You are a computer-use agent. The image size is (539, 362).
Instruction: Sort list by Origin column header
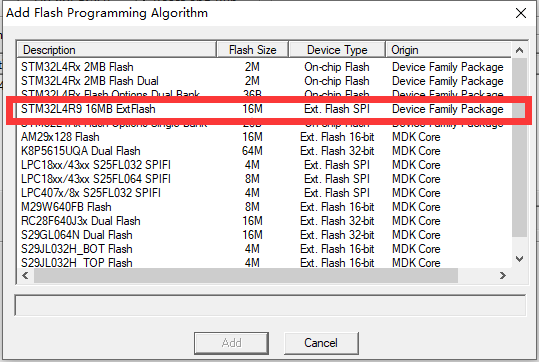coord(448,50)
